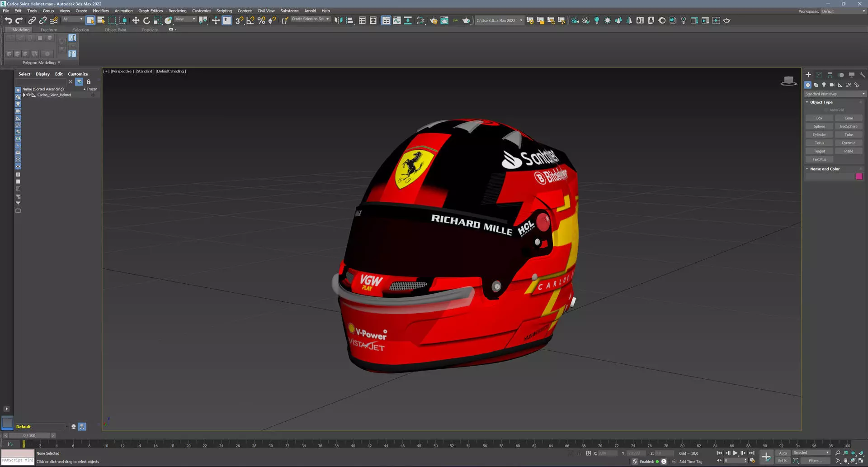Click the time slider 0 / 100 handle
868x467 pixels.
click(29, 435)
